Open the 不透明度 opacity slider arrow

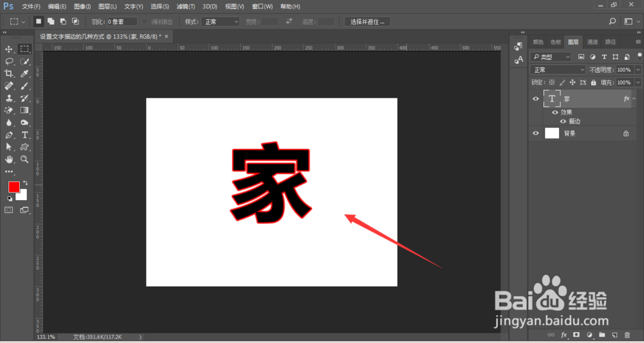coord(638,70)
